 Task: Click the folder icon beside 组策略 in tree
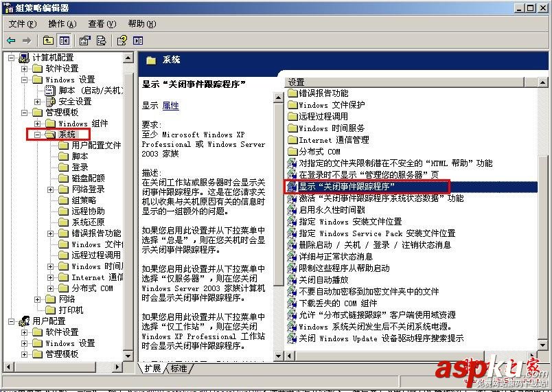63,200
